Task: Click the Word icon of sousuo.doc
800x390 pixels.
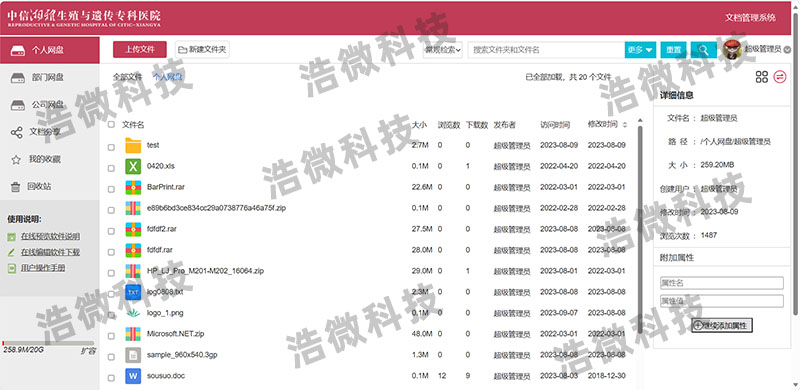Action: coord(133,376)
